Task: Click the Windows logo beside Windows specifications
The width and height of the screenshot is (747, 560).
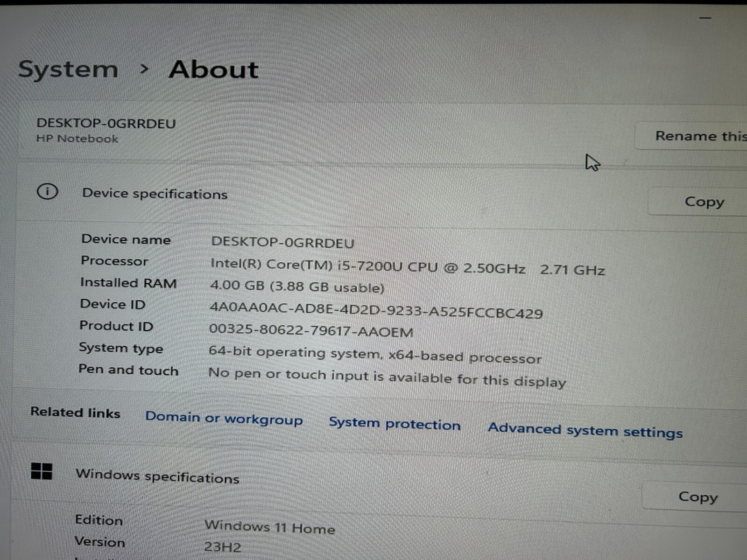Action: pos(41,471)
